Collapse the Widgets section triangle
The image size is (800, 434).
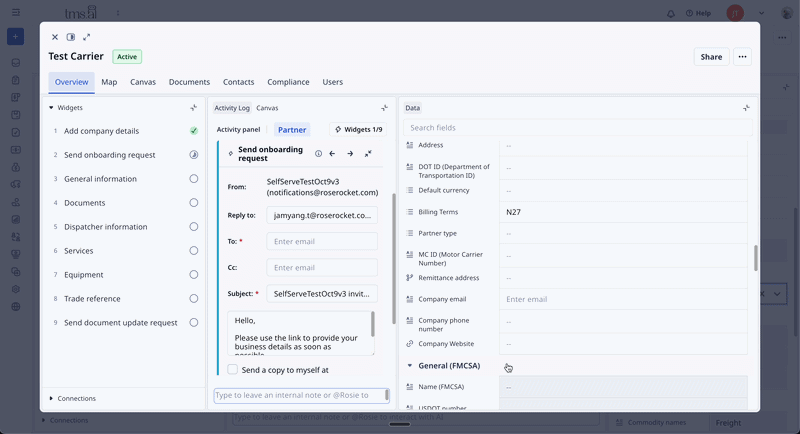tap(51, 108)
